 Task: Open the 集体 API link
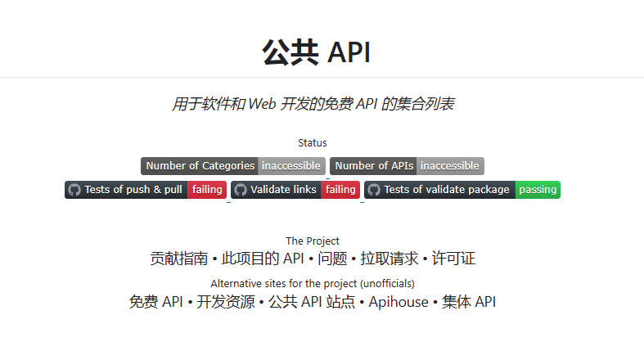(x=469, y=302)
